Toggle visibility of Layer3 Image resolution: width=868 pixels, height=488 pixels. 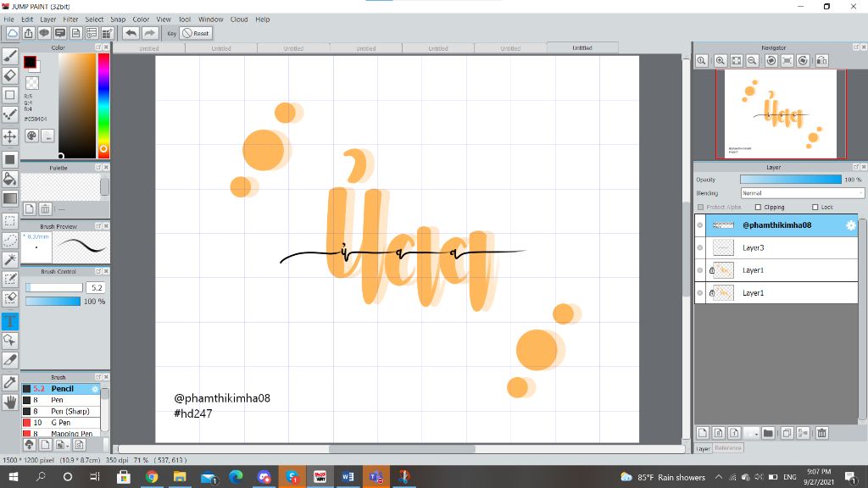tap(700, 248)
